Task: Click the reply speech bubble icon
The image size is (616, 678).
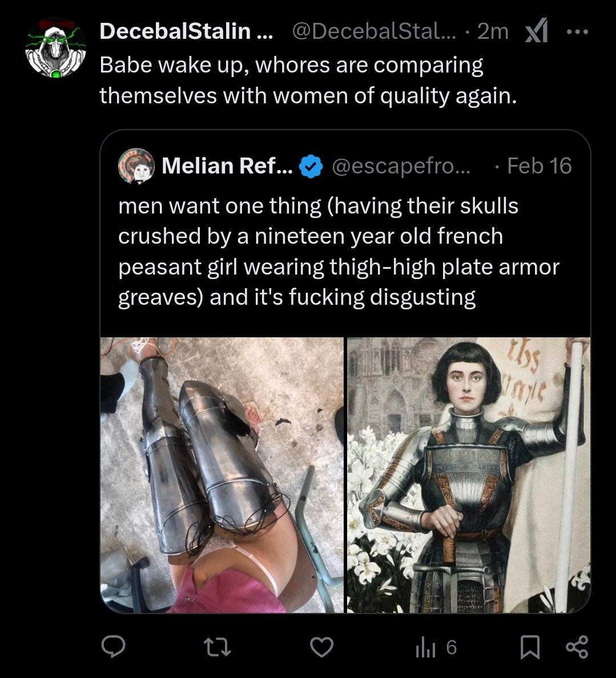Action: tap(114, 647)
